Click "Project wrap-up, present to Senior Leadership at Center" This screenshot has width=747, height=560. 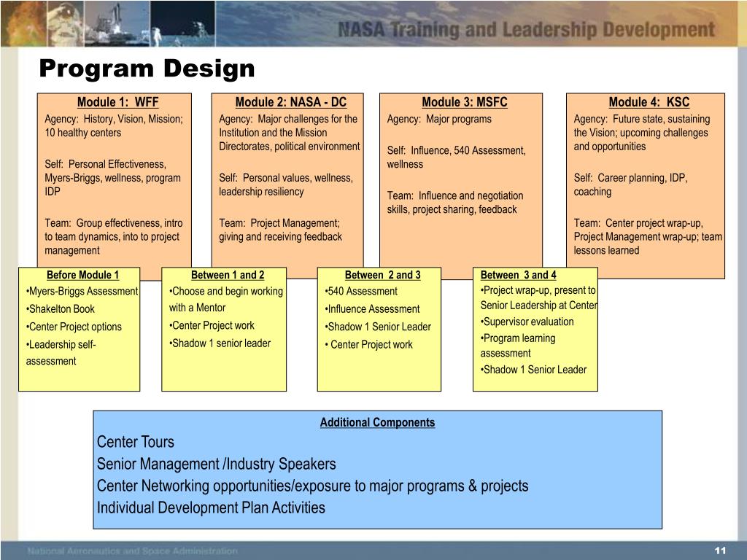click(x=538, y=297)
